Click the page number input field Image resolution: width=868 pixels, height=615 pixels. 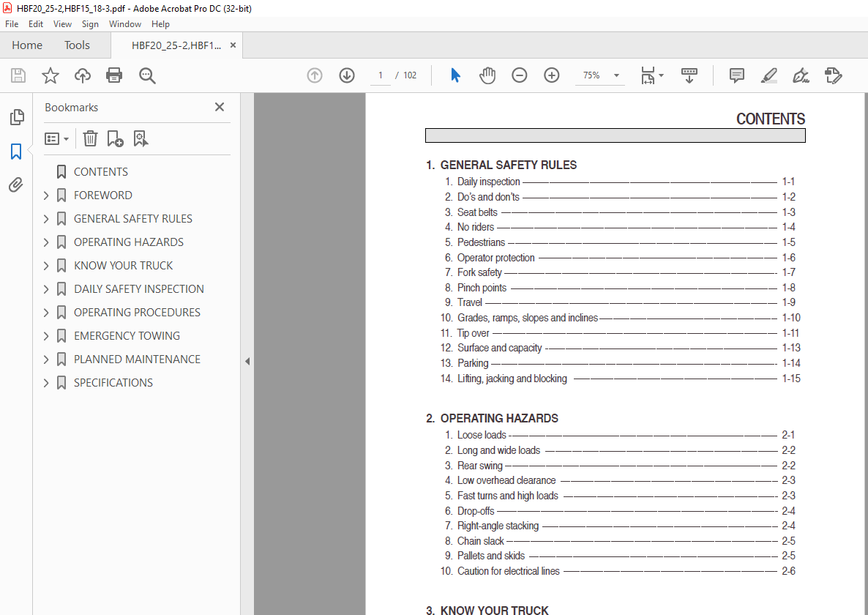pos(381,75)
